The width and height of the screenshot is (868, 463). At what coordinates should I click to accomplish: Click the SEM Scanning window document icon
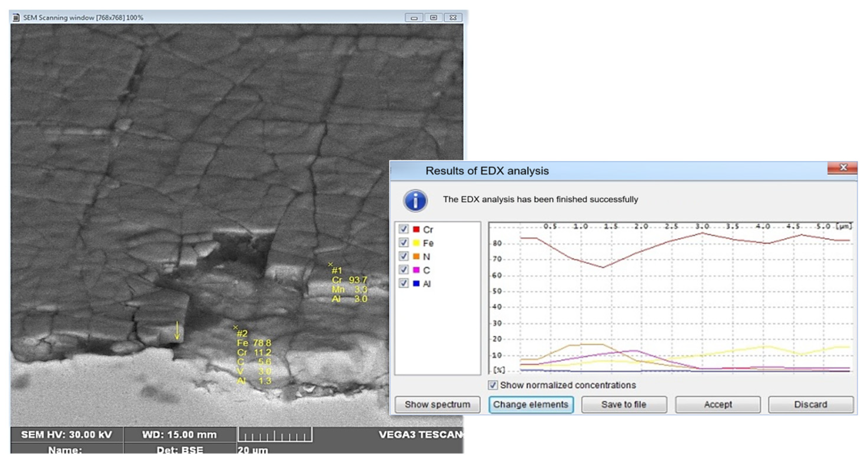pyautogui.click(x=16, y=17)
